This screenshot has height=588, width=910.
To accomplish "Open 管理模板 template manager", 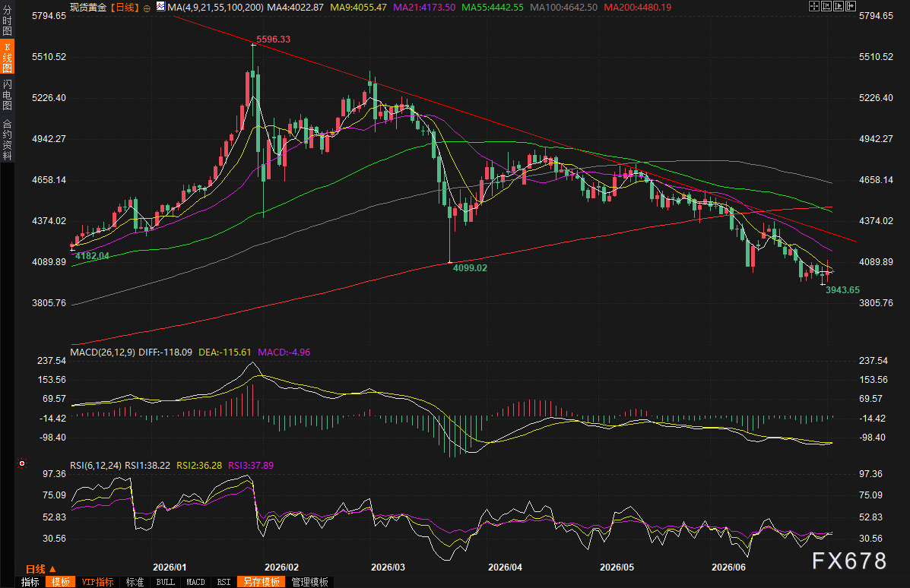I will click(x=310, y=582).
